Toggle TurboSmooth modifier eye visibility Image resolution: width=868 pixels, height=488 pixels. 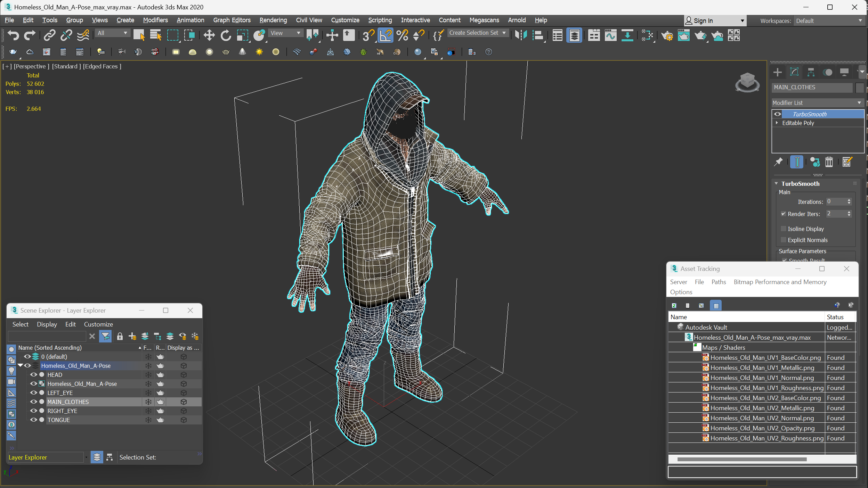pos(778,114)
